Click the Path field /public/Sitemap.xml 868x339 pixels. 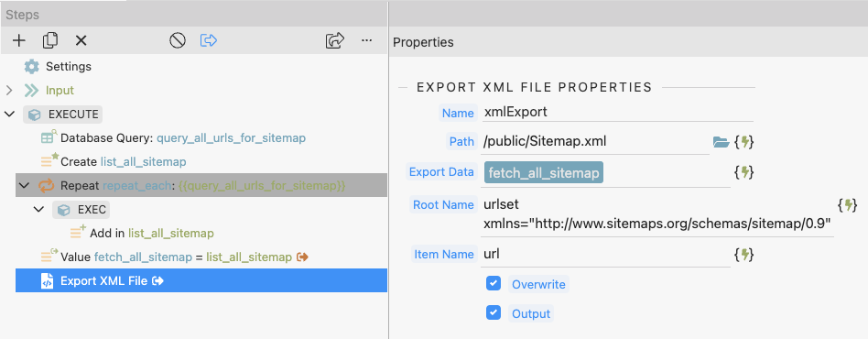[x=596, y=142]
